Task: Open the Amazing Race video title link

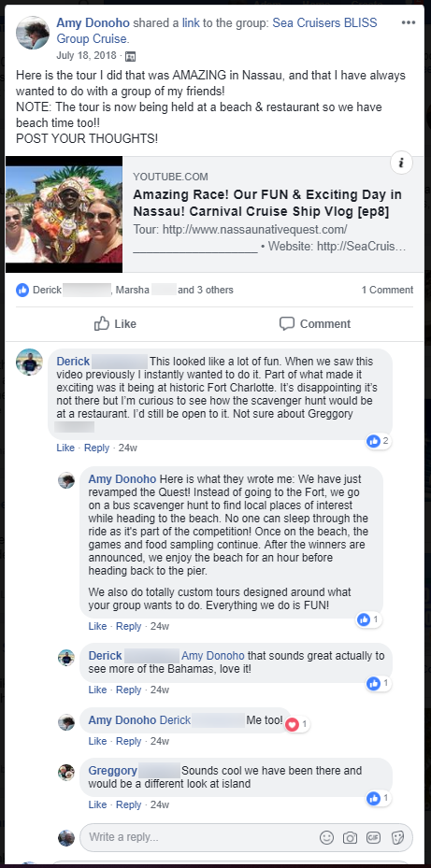Action: tap(267, 203)
